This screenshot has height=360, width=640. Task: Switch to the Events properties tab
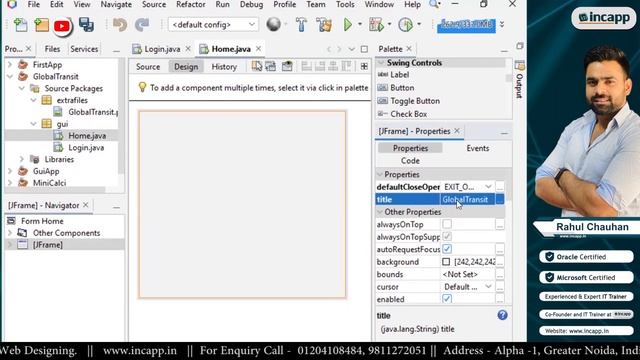478,148
